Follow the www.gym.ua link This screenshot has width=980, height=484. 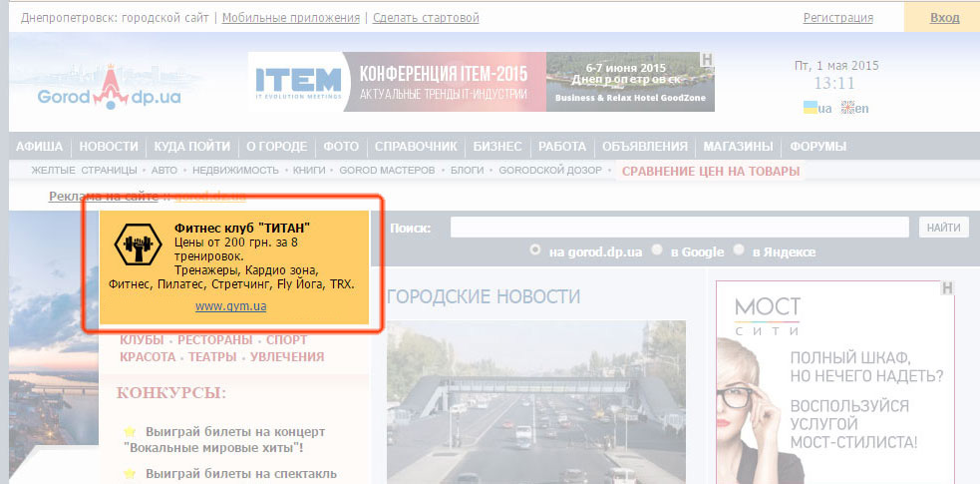point(230,306)
